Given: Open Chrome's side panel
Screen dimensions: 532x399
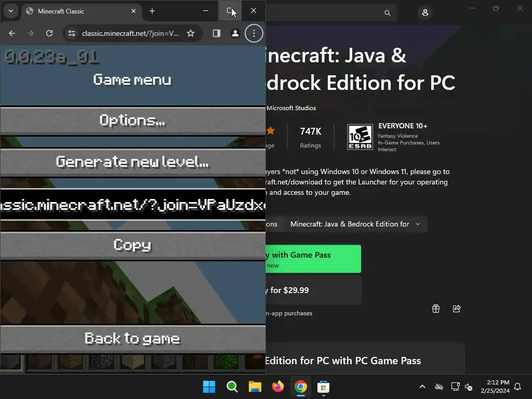Looking at the screenshot, I should 217,33.
